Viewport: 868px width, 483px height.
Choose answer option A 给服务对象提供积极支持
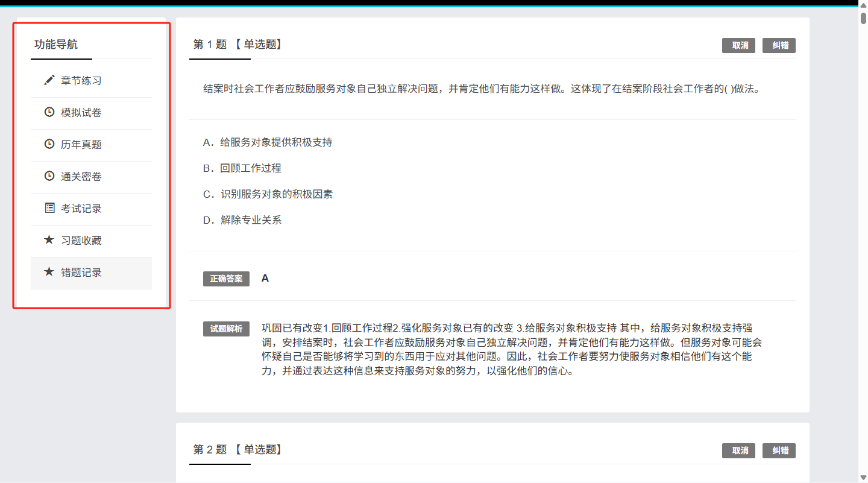[x=268, y=142]
